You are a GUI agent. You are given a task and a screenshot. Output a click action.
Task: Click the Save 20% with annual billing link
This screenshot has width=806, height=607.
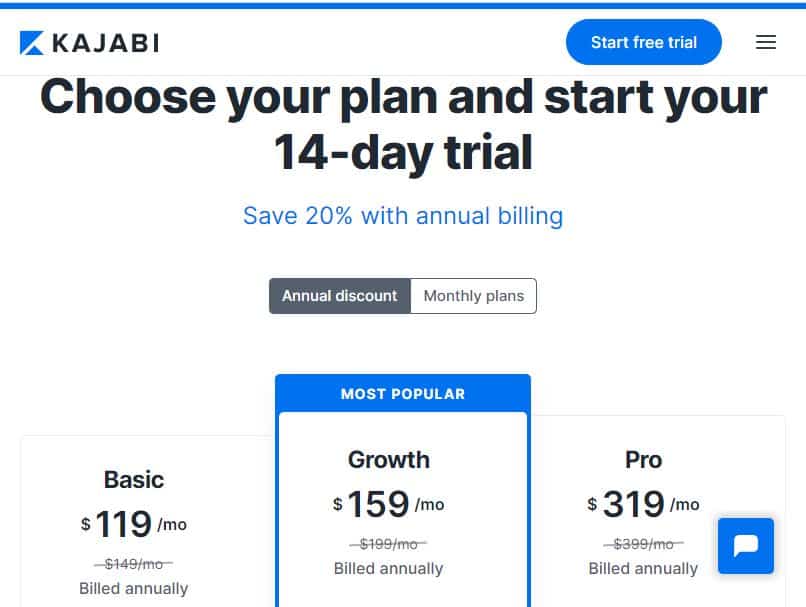403,216
